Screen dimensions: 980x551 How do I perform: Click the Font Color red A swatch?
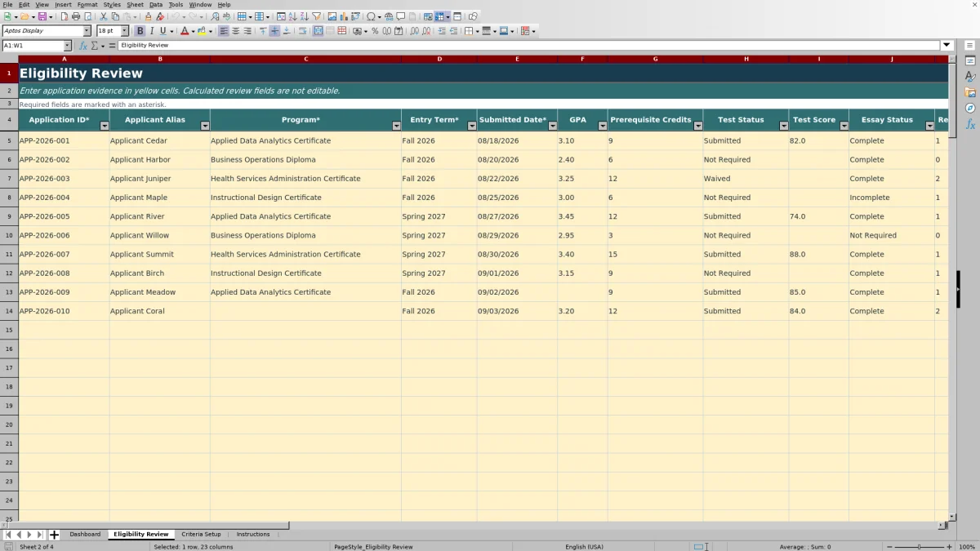tap(185, 31)
